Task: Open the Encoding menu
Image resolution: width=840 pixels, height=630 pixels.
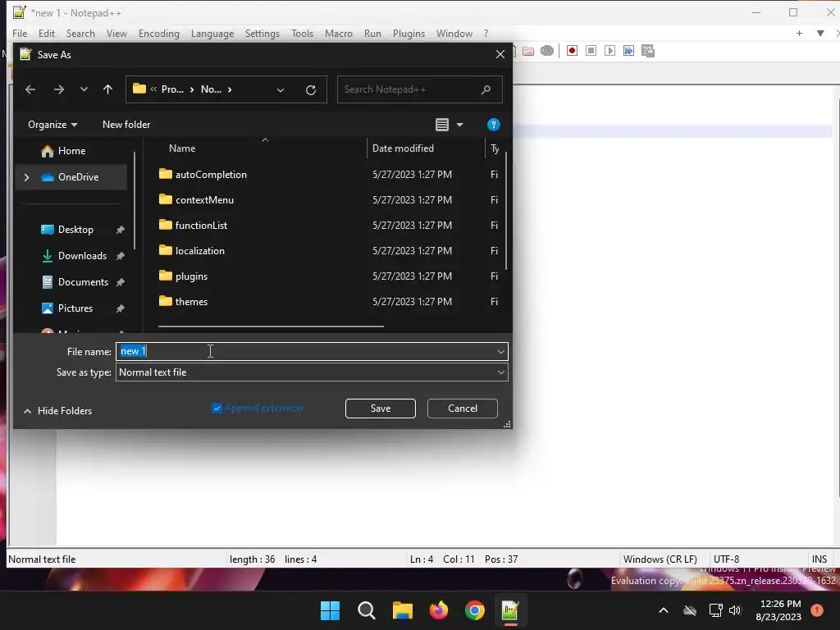Action: 158,33
